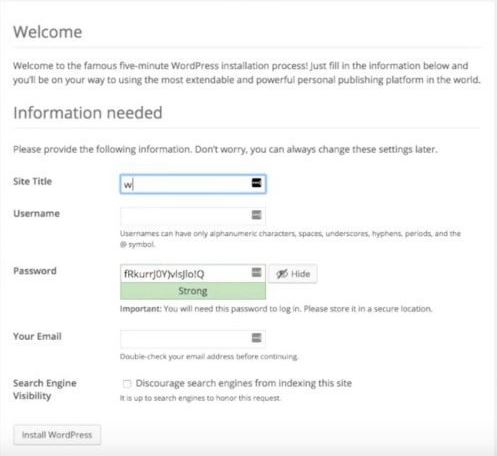This screenshot has height=456, width=497.
Task: Click the Password label
Action: pos(35,271)
